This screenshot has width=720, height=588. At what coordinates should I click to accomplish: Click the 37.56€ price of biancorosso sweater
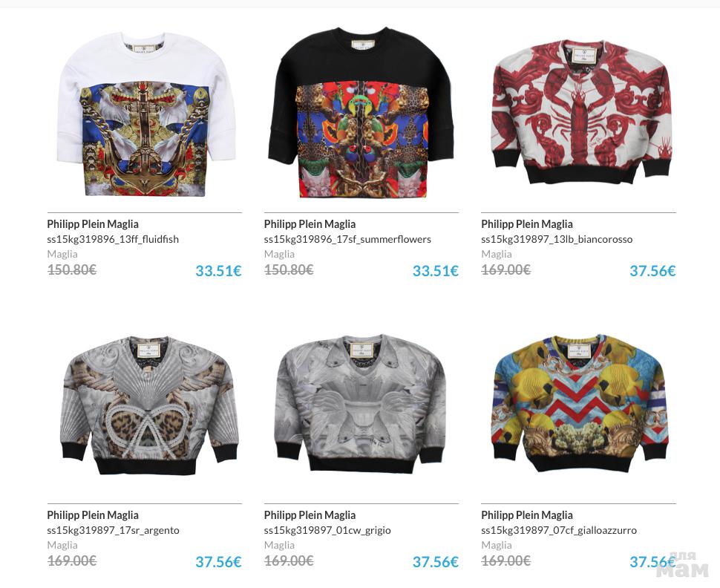652,271
